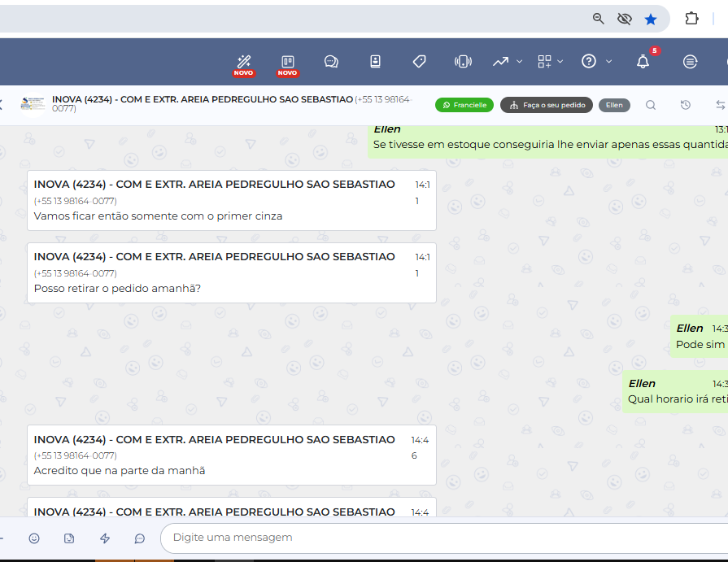
Task: Open the contacts book icon
Action: (375, 62)
